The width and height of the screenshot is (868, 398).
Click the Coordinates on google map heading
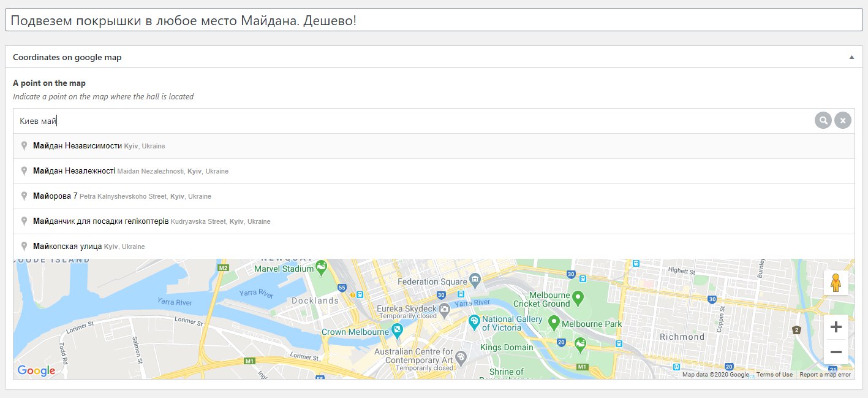tap(67, 57)
